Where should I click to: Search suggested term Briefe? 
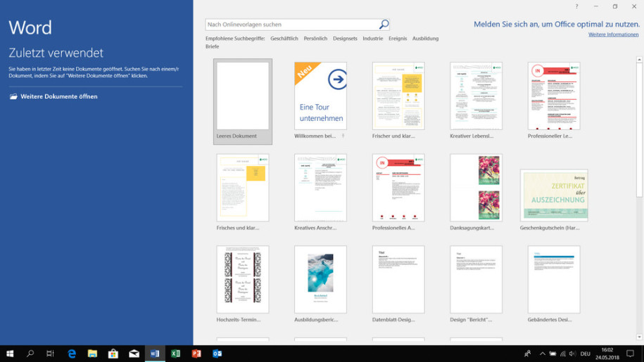213,46
